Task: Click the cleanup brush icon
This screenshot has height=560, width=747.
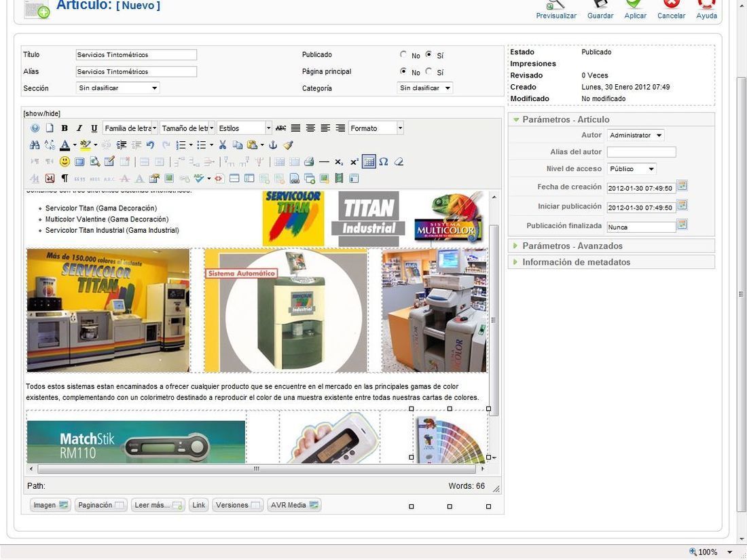Action: point(288,145)
